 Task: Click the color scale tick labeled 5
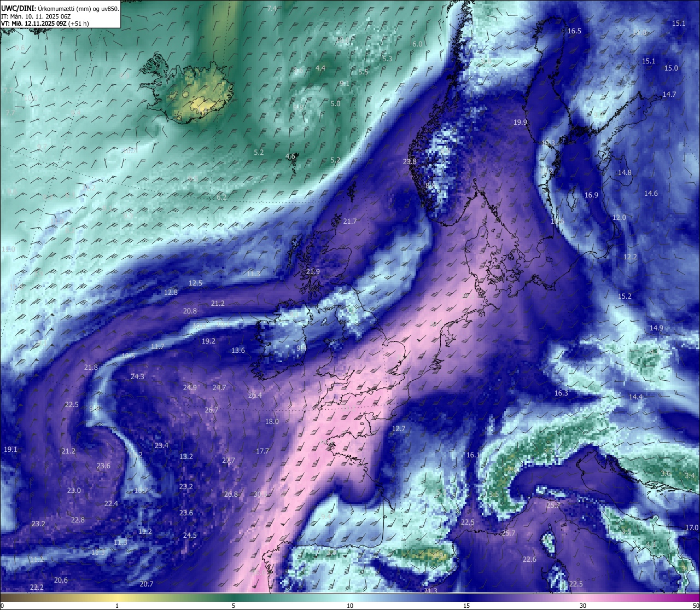234,606
